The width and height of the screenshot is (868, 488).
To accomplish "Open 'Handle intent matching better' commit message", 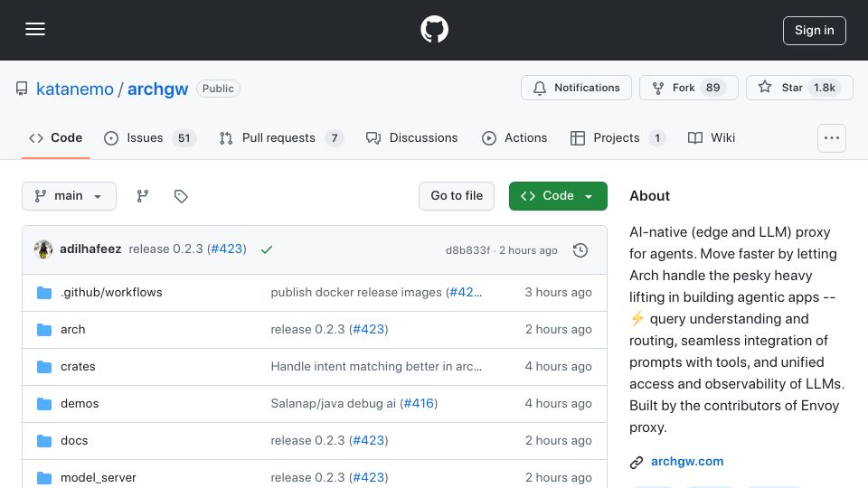I will [x=376, y=366].
